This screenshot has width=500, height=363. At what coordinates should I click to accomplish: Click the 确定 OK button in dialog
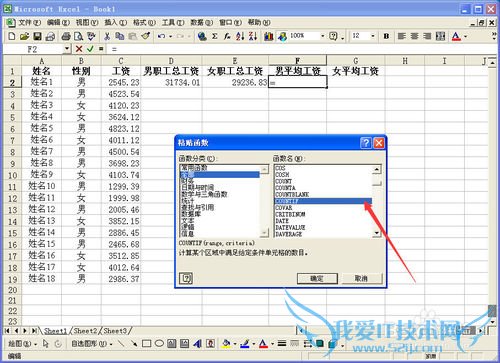(317, 278)
